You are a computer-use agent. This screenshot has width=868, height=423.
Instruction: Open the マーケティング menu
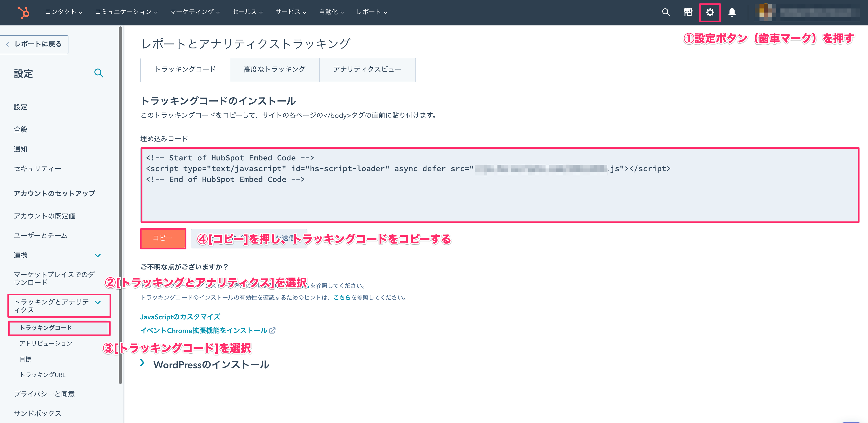(x=195, y=12)
